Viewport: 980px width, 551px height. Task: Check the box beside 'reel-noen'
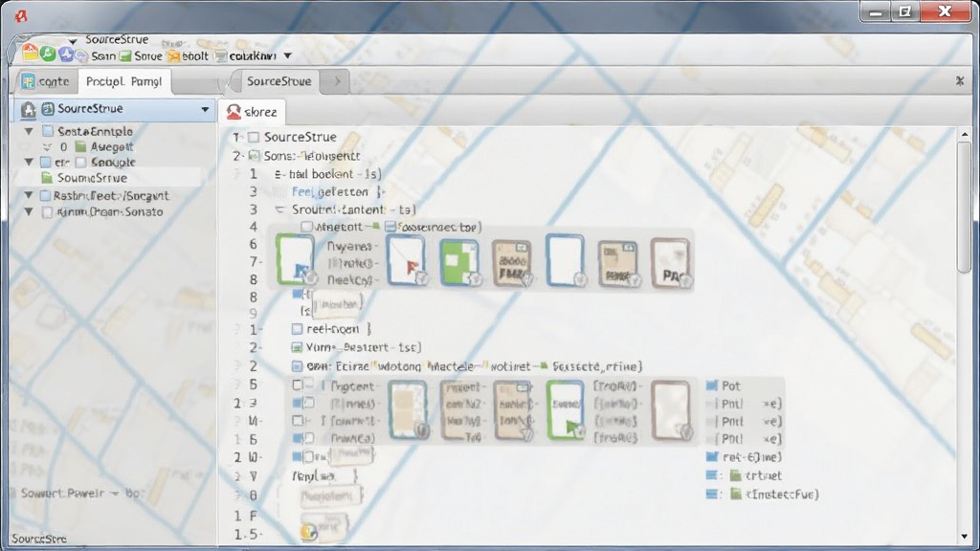click(297, 329)
